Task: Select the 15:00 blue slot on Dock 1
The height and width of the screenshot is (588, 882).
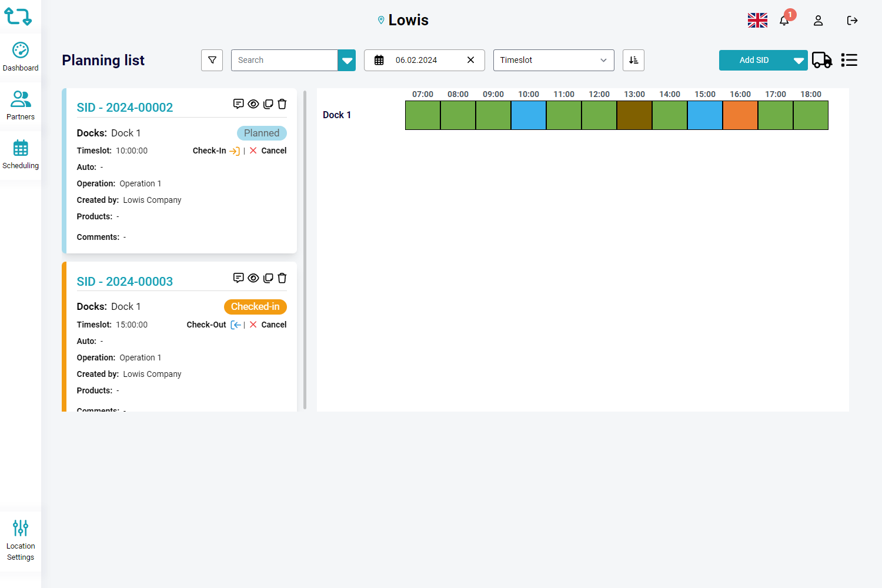Action: [x=705, y=115]
